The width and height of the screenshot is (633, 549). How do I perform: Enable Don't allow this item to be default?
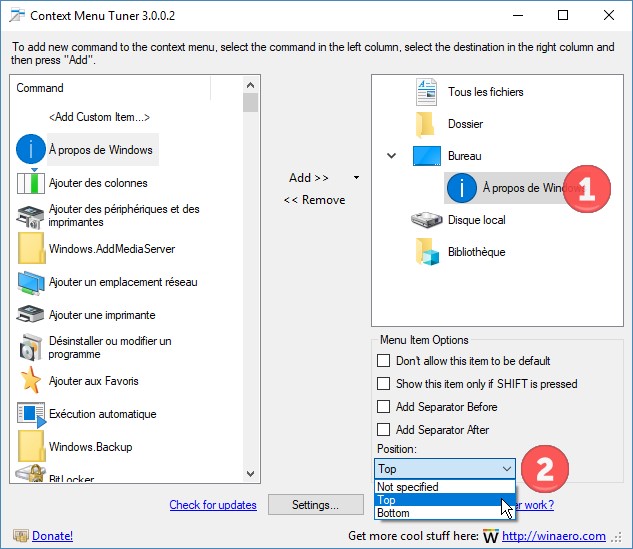(383, 361)
